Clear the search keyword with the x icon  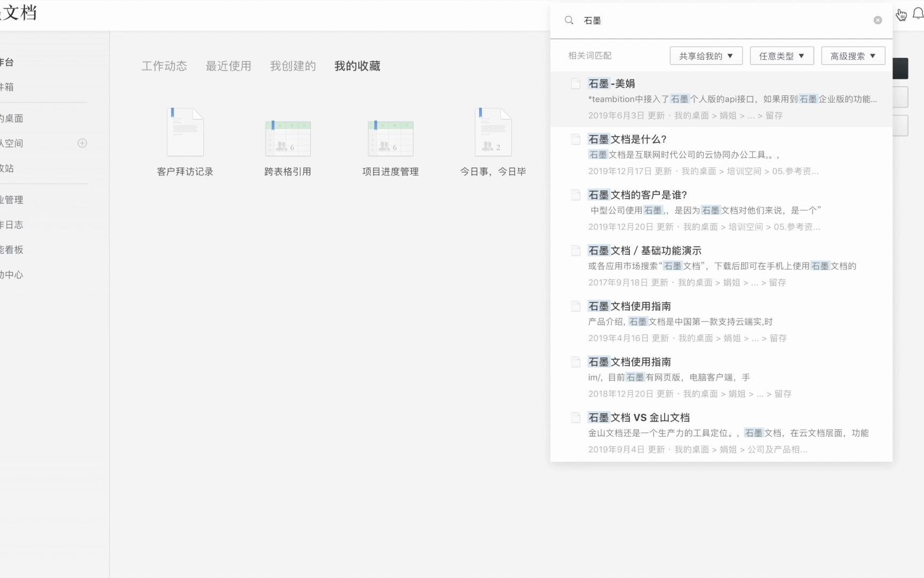(x=877, y=20)
